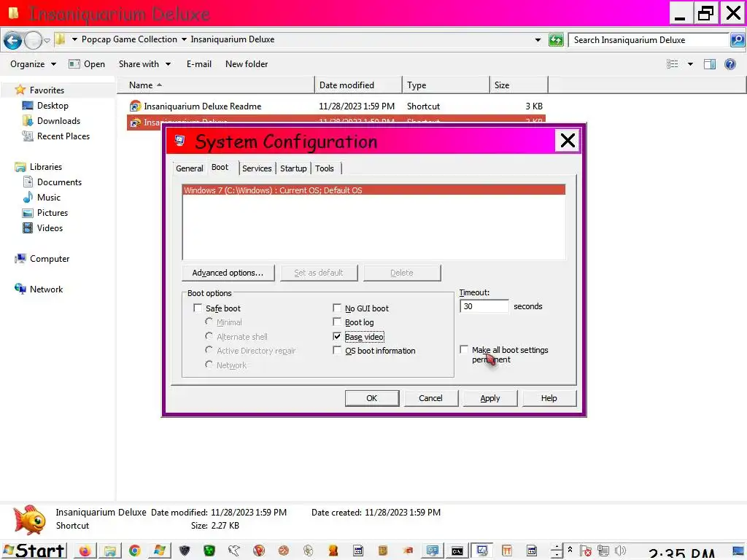Click the Start button

pyautogui.click(x=34, y=551)
